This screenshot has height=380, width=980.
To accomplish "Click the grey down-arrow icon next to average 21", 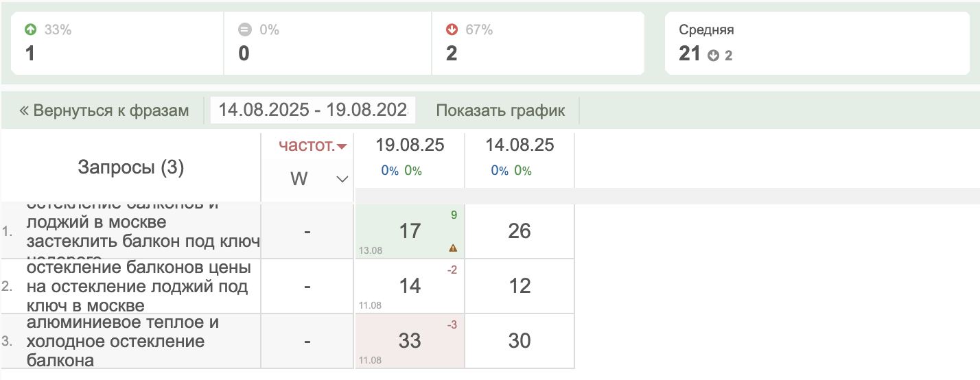I will tap(714, 56).
